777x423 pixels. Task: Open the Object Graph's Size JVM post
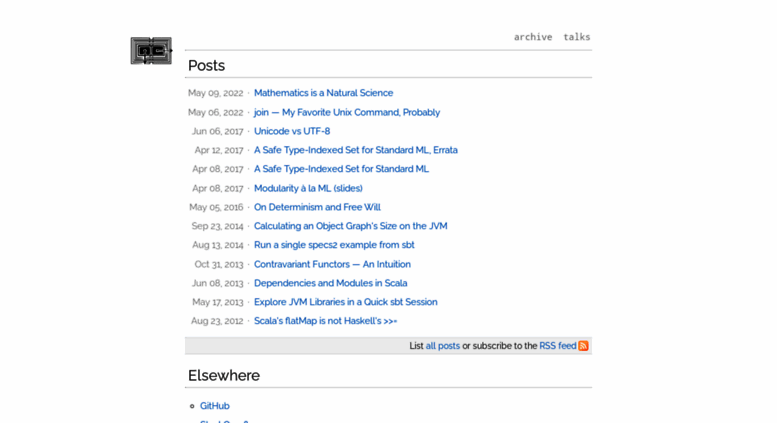pyautogui.click(x=350, y=226)
